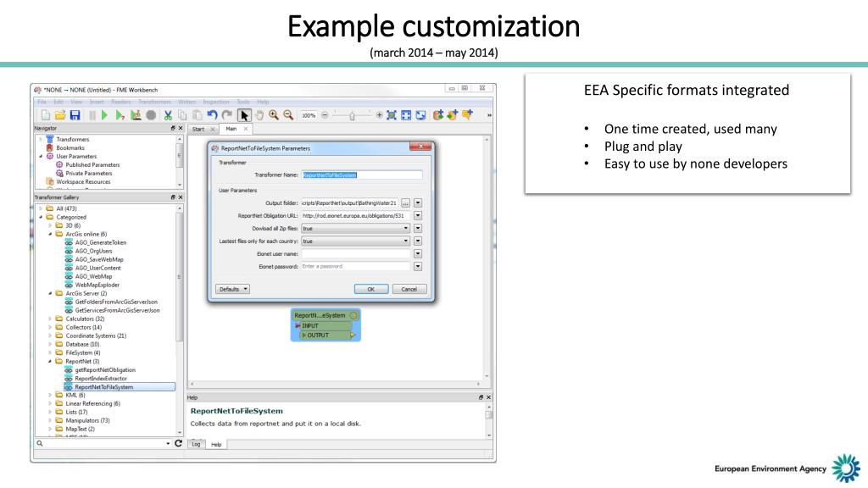The width and height of the screenshot is (868, 488).
Task: Click Cancel in the parameters dialog
Action: point(409,289)
